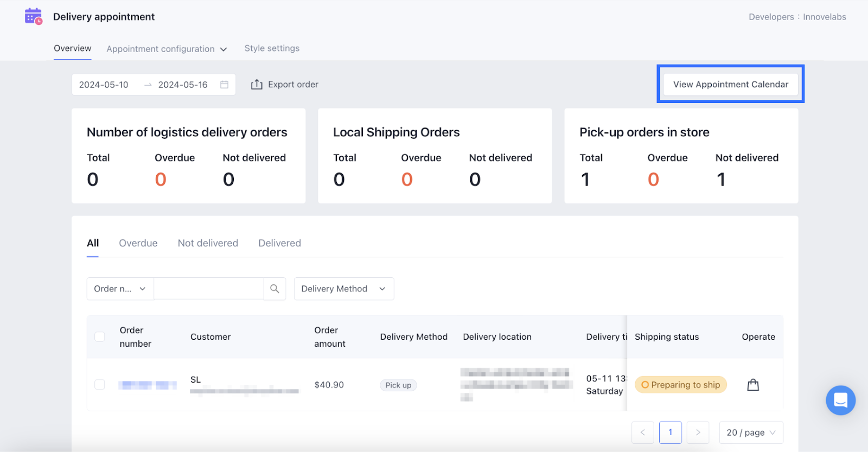Check the box for the SL order row

(100, 385)
